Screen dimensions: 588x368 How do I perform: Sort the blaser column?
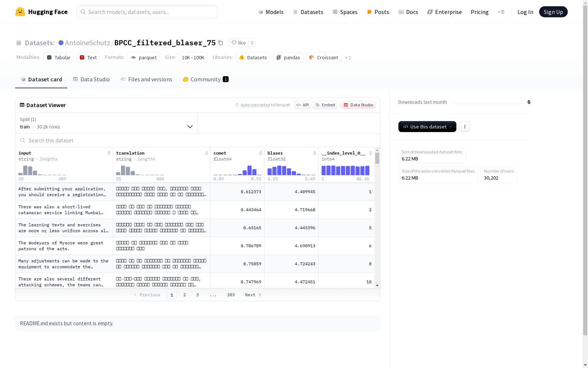coord(315,153)
